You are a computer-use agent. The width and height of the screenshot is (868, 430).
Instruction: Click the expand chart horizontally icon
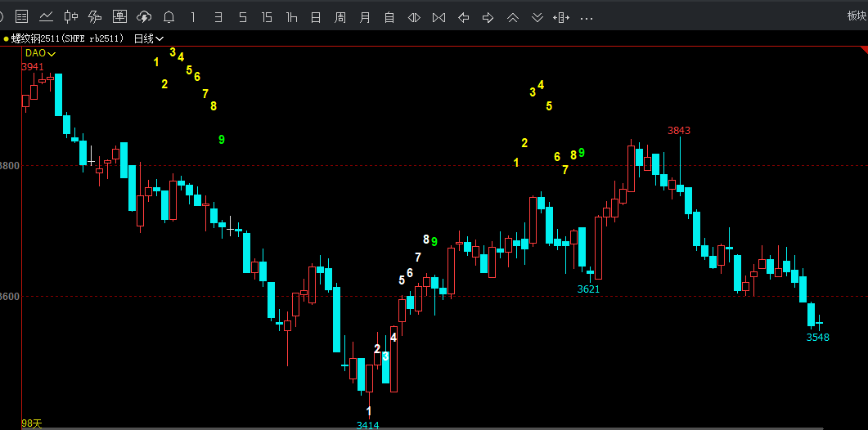coord(414,18)
